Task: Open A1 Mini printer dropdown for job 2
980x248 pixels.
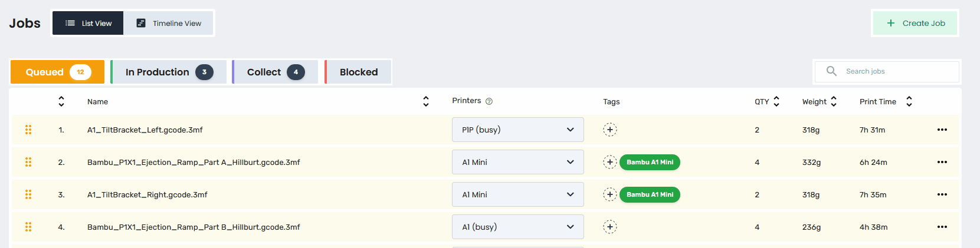Action: tap(518, 162)
